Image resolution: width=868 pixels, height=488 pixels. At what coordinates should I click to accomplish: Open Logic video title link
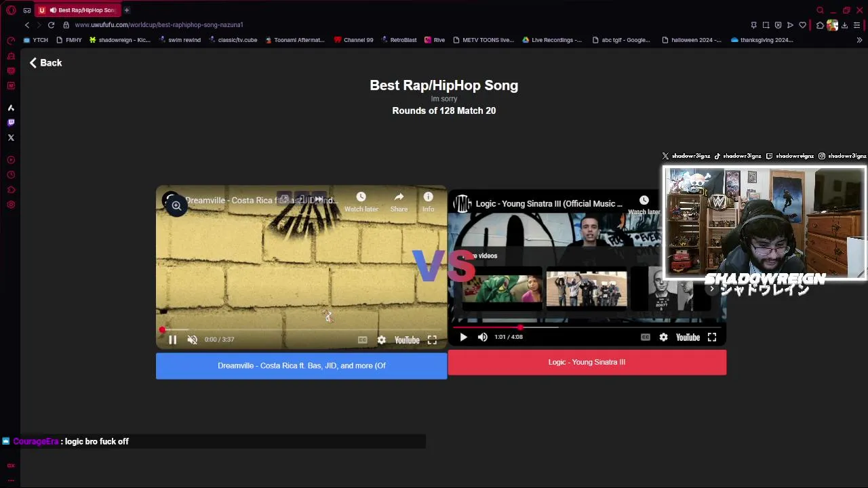pos(549,203)
